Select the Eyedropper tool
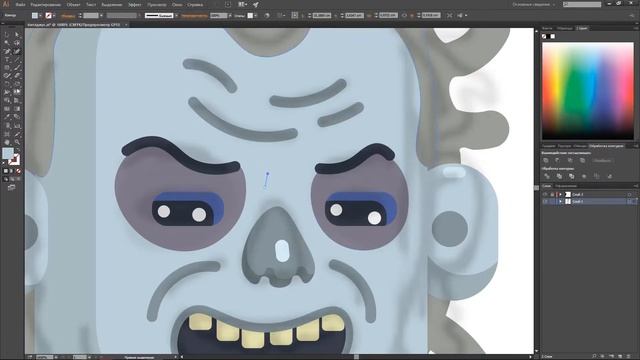This screenshot has width=640, height=360. [7, 117]
